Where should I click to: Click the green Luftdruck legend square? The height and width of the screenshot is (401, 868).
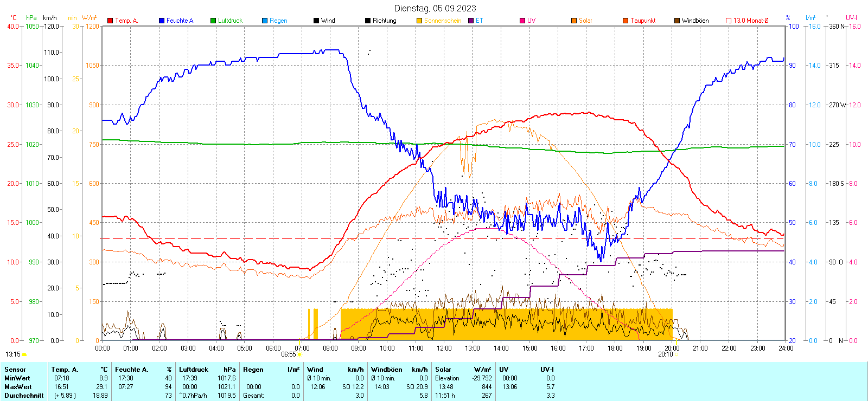tap(213, 21)
